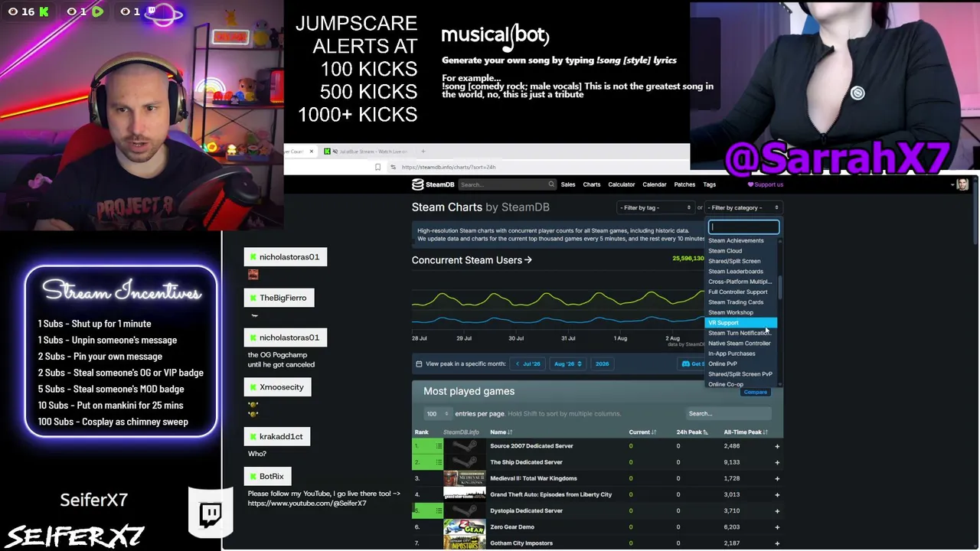This screenshot has height=551, width=980.
Task: Click plus on Gotham City Impostors row
Action: point(777,543)
